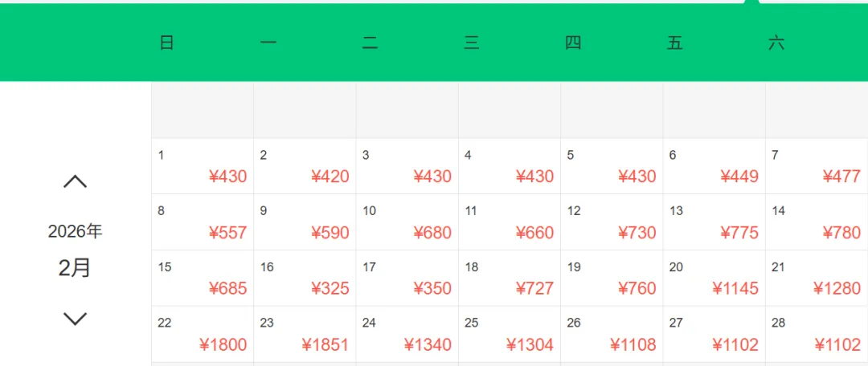Click February 13 priced ¥775
The width and height of the screenshot is (868, 366).
(x=714, y=222)
